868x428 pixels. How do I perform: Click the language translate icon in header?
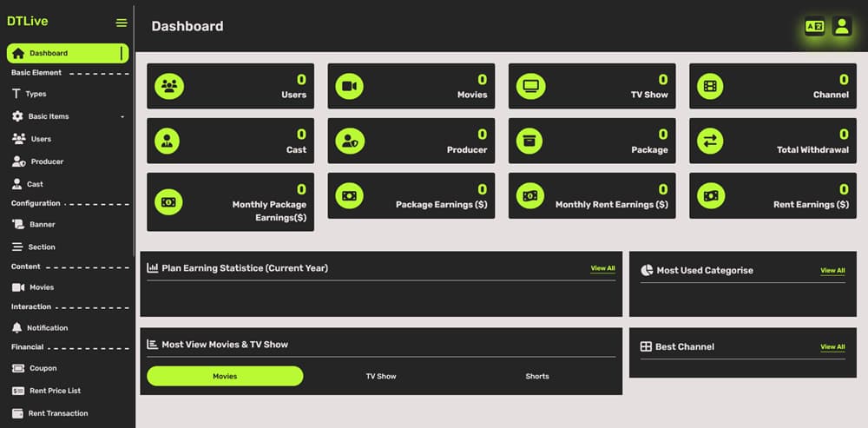click(x=814, y=27)
